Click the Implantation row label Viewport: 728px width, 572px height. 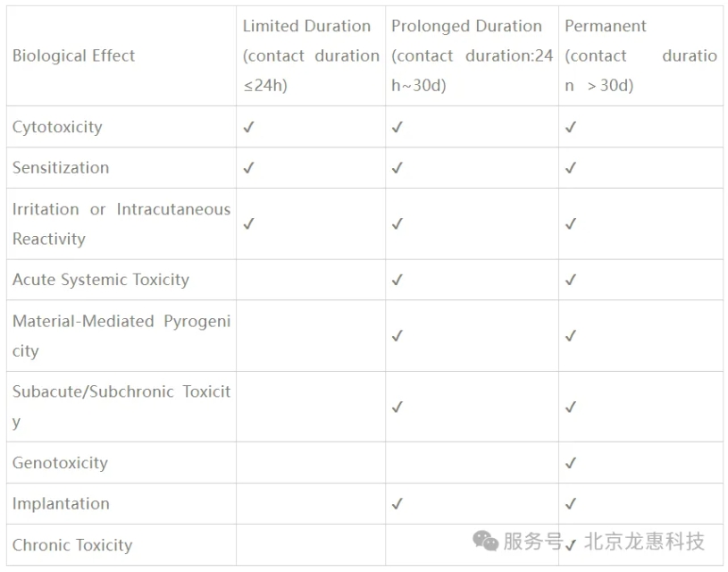pyautogui.click(x=61, y=504)
